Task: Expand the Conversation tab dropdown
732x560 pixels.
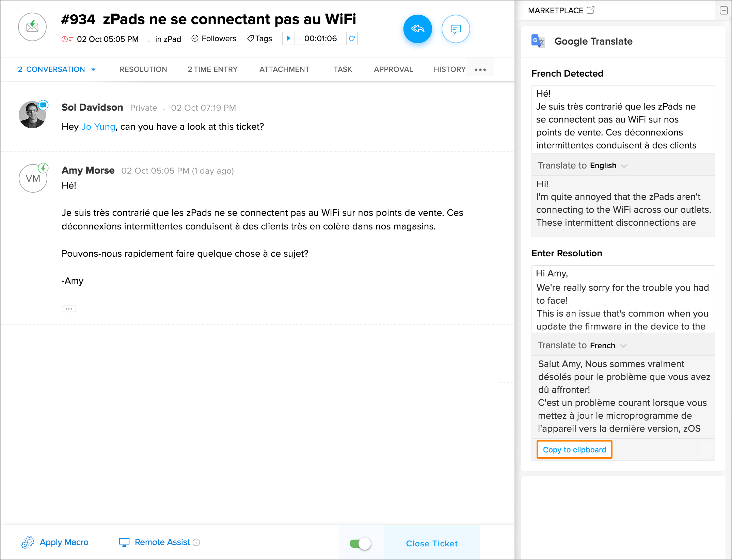Action: [x=93, y=69]
